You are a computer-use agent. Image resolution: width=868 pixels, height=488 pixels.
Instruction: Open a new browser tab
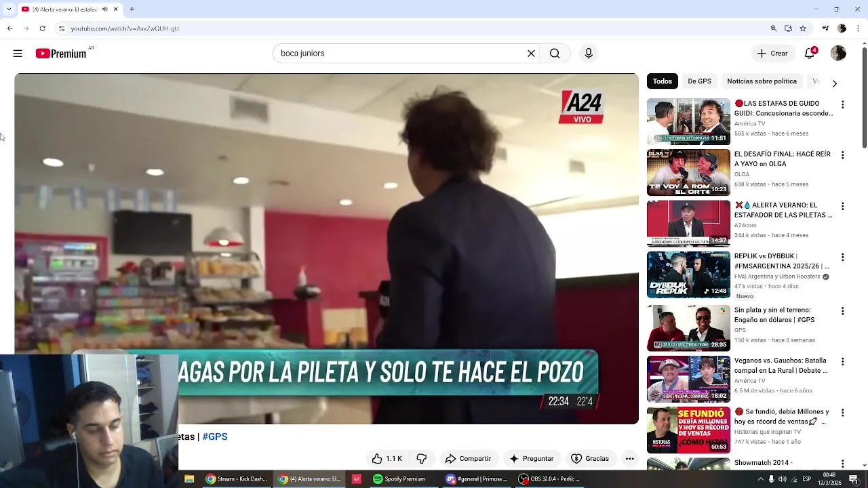pyautogui.click(x=132, y=9)
